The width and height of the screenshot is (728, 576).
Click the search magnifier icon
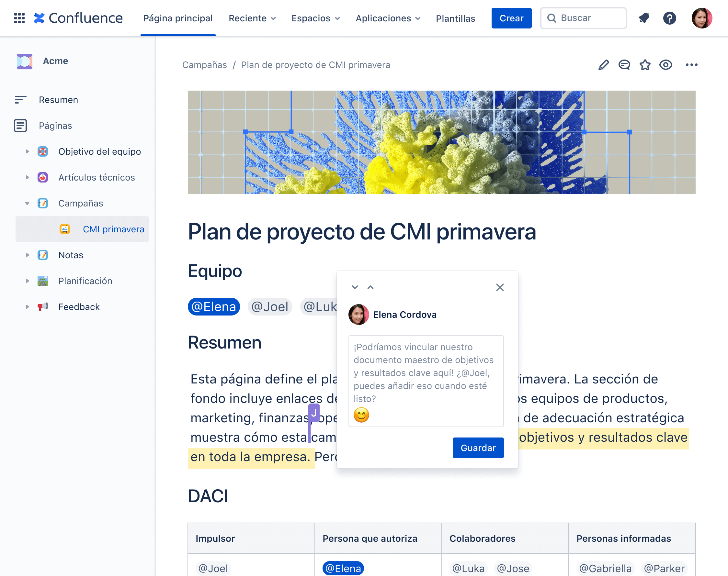point(552,18)
